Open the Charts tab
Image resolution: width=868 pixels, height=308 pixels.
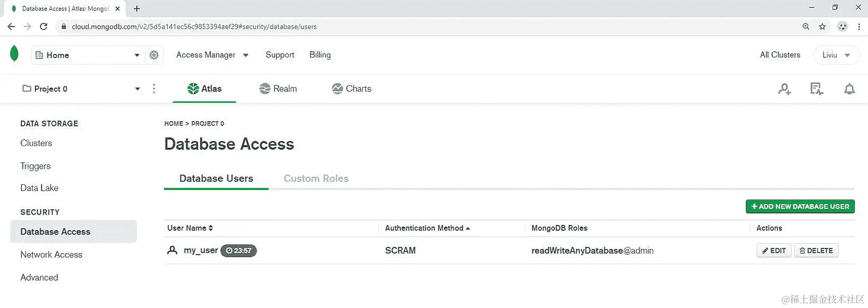(351, 89)
